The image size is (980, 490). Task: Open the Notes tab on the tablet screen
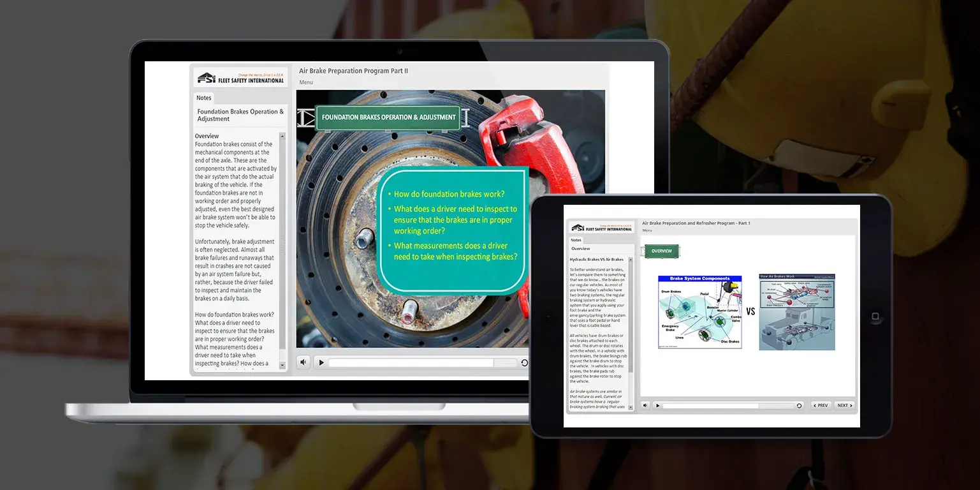(576, 240)
